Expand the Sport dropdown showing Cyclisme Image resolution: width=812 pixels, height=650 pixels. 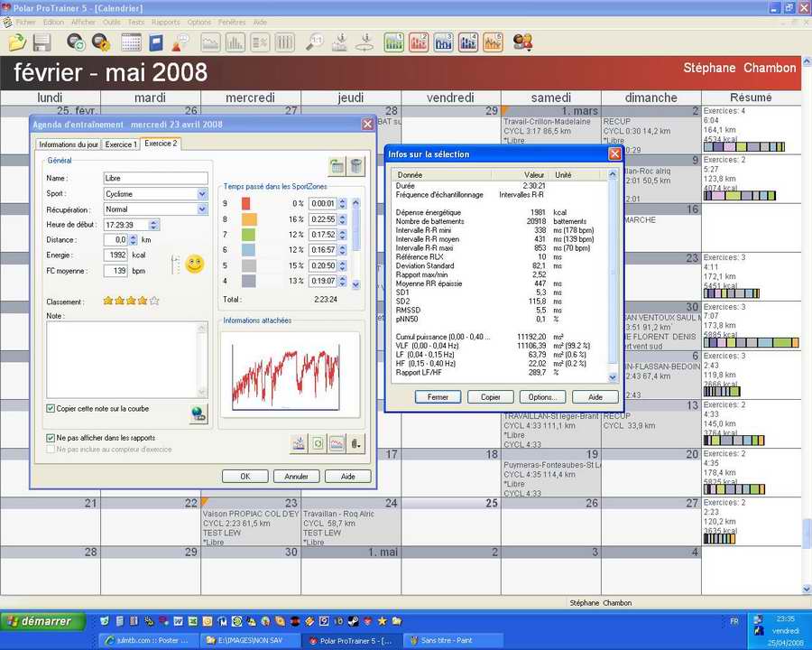[202, 194]
